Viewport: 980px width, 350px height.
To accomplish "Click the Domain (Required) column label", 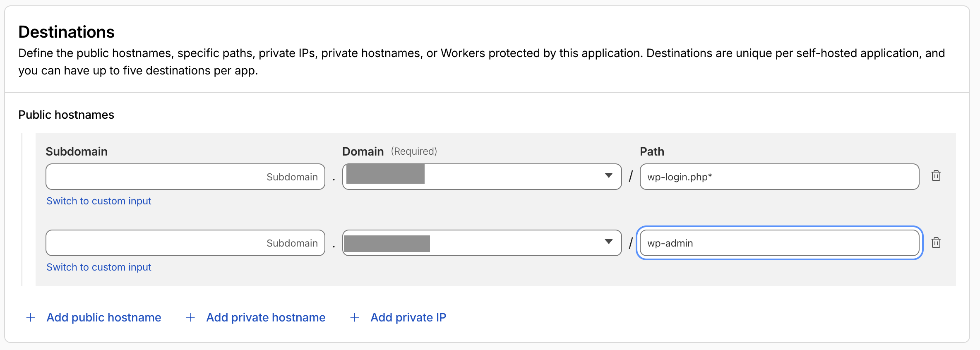I will [x=389, y=152].
